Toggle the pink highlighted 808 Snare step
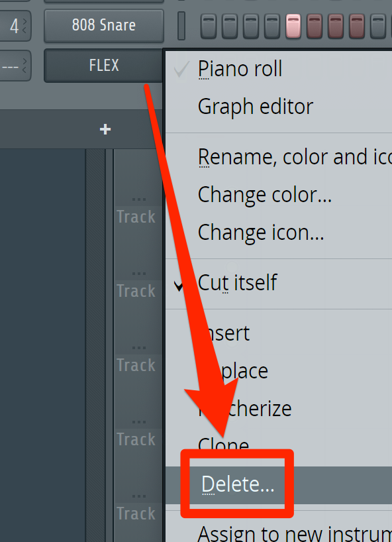 coord(293,26)
